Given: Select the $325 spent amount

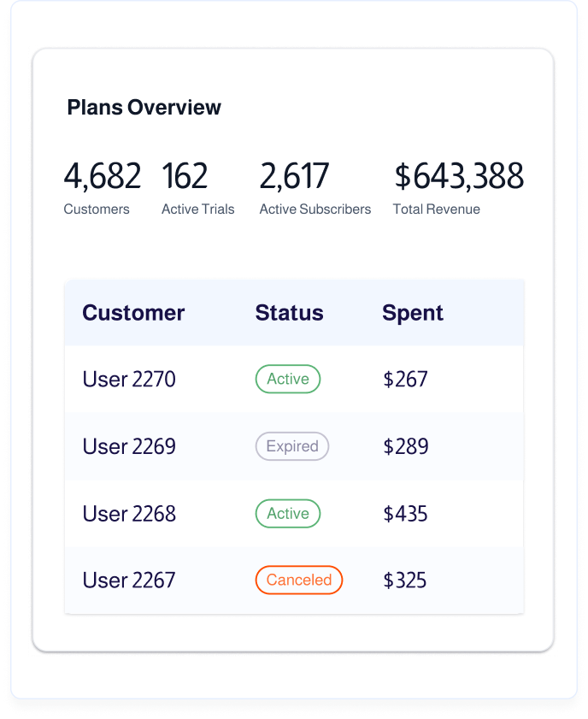Looking at the screenshot, I should coord(405,581).
